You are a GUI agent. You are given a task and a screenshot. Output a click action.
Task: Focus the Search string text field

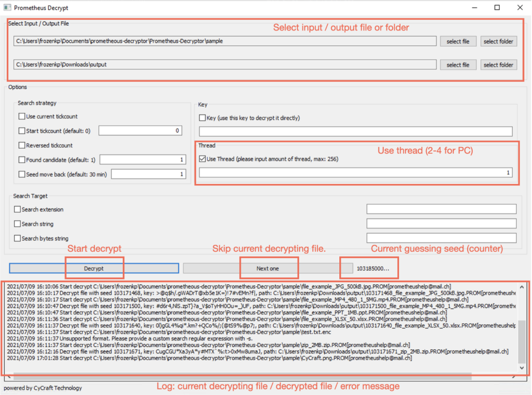pos(441,224)
